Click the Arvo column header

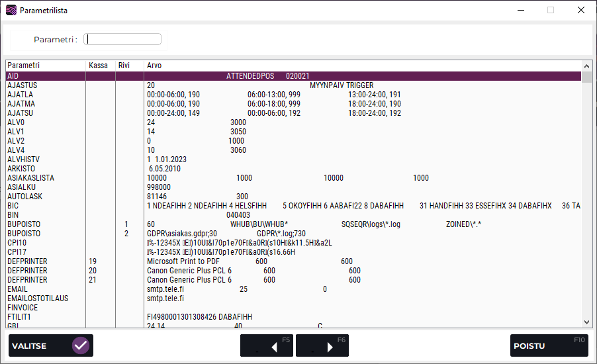(x=154, y=66)
